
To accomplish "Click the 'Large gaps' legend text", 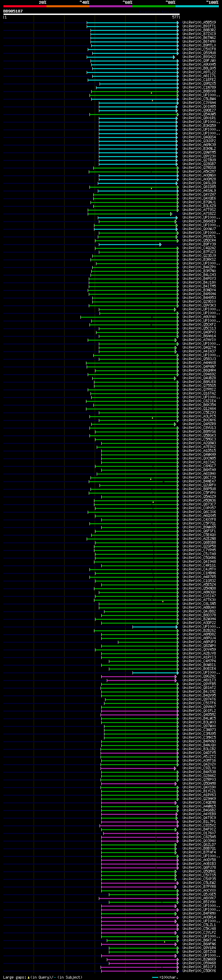I will (x=15, y=977).
